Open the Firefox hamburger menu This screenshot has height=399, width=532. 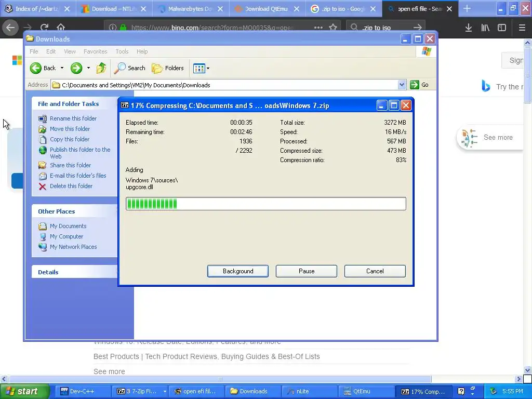tap(522, 28)
